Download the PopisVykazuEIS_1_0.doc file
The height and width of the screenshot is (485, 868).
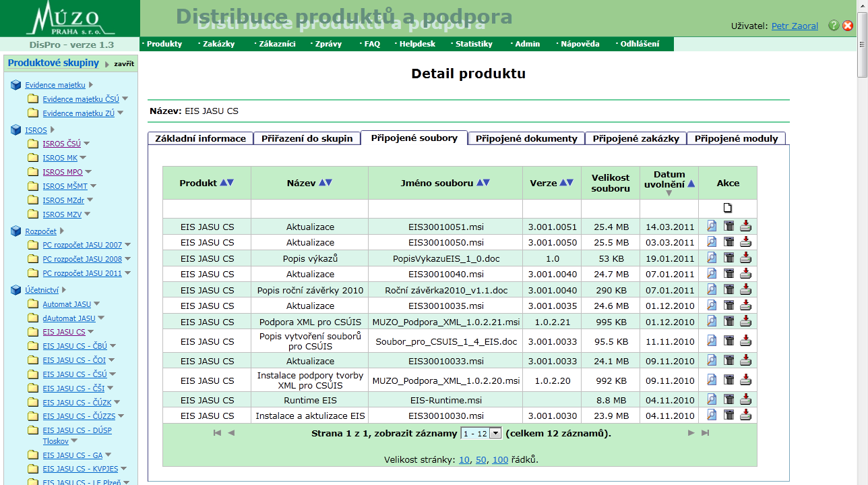[745, 258]
